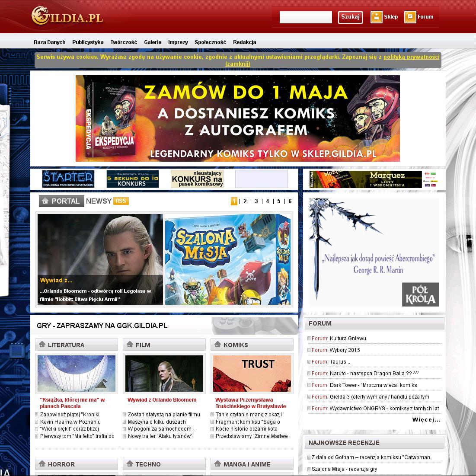The image size is (476, 476).
Task: Click the home icon next to KOMIKS
Action: 217,345
